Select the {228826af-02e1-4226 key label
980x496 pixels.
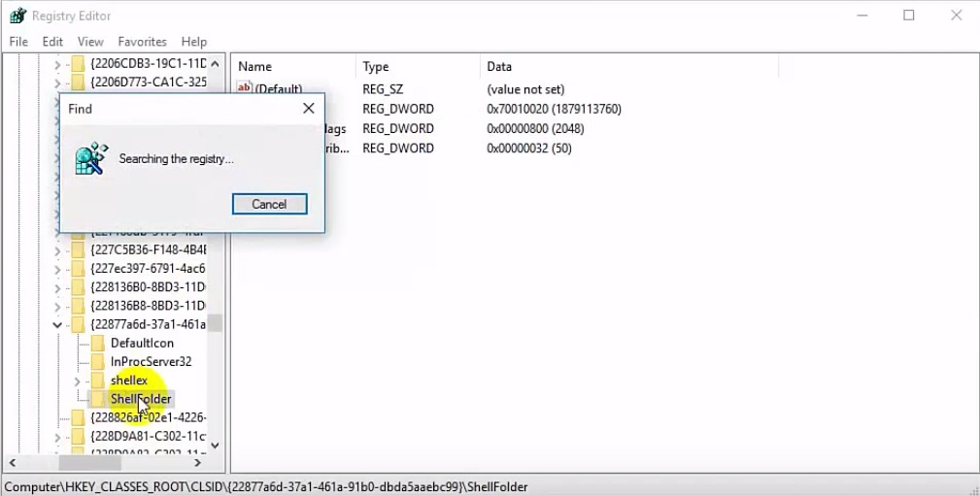(149, 417)
